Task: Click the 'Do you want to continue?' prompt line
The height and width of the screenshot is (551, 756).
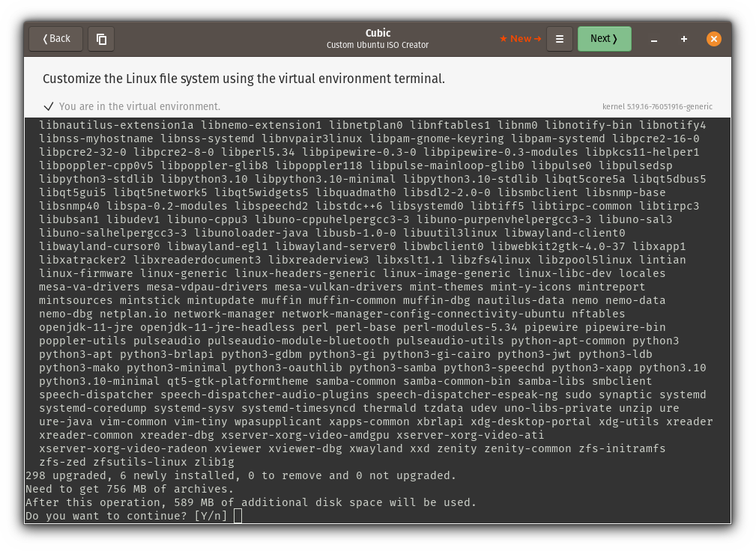Action: point(127,516)
